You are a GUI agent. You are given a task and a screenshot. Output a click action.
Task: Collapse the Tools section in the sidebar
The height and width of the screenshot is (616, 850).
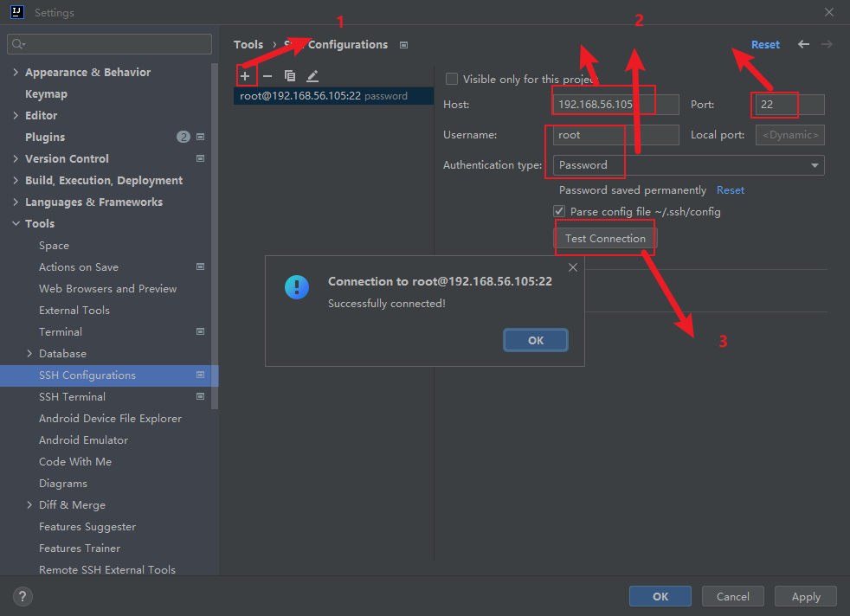click(x=17, y=223)
